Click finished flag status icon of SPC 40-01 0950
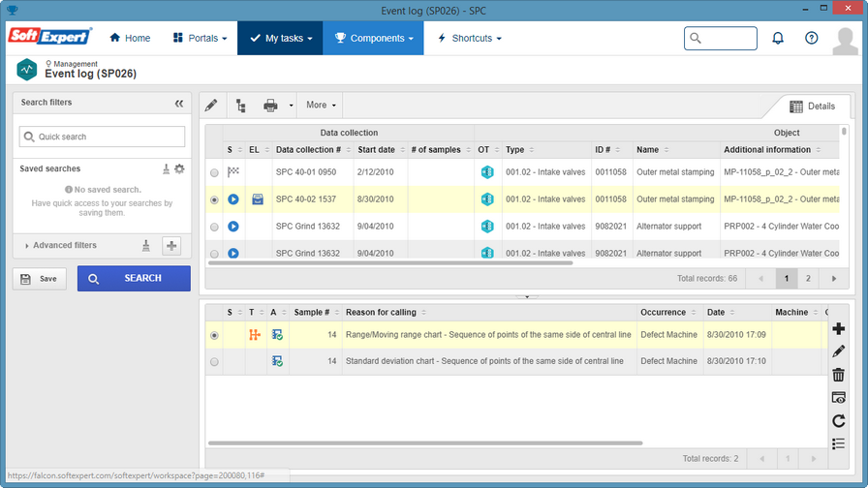 [233, 172]
